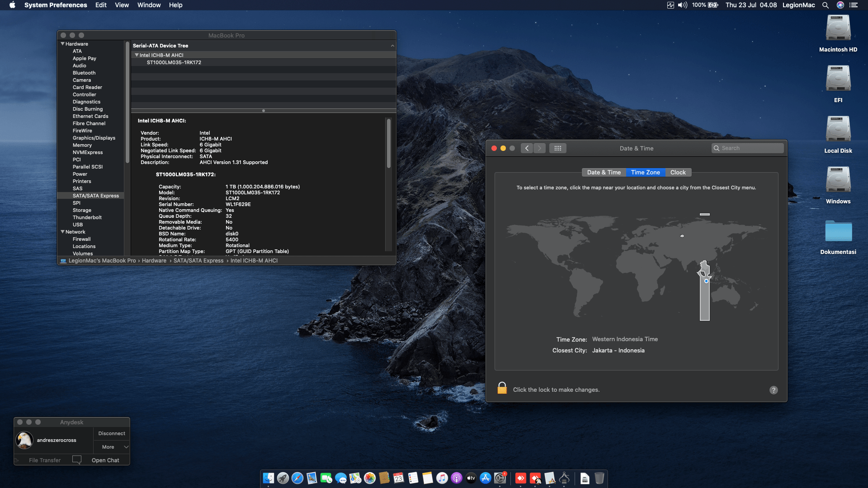Switch to the Clock tab
The image size is (868, 488).
pos(678,173)
